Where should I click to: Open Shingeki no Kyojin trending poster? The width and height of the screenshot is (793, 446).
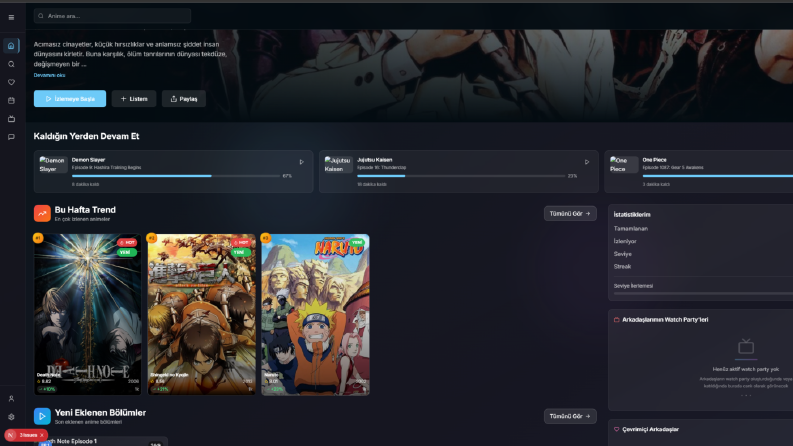201,314
